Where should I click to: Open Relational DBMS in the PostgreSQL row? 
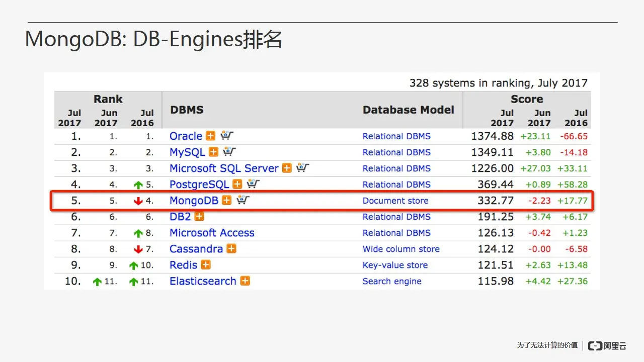[396, 185]
